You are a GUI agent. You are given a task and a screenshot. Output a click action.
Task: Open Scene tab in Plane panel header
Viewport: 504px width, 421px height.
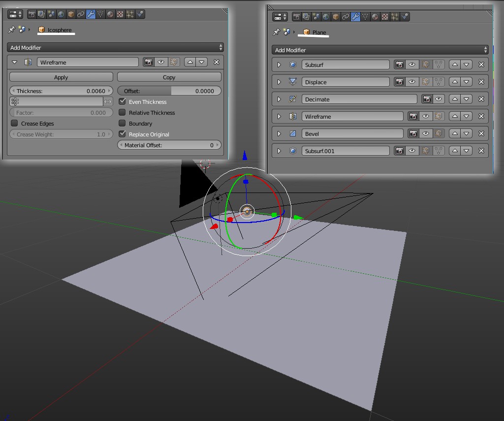pyautogui.click(x=316, y=17)
